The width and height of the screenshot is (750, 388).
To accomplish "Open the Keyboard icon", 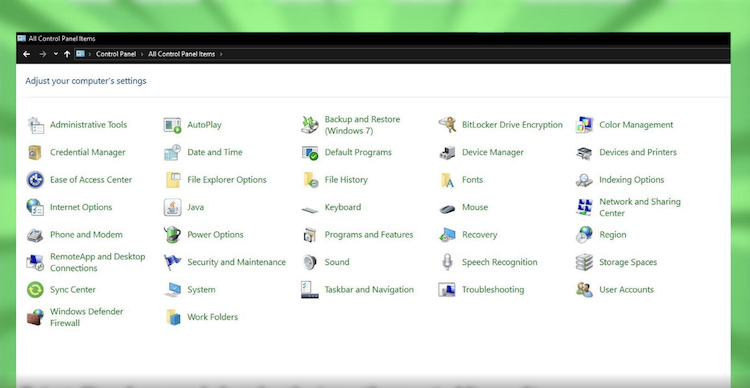I will (310, 210).
